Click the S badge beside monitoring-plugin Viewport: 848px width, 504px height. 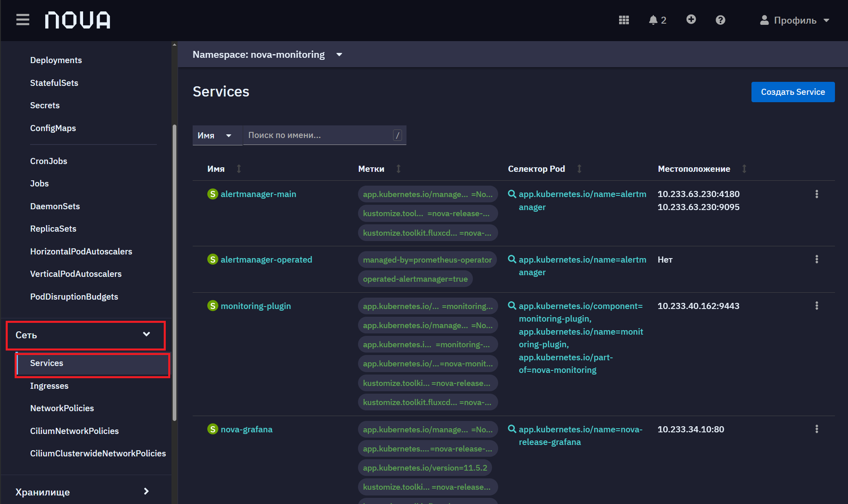coord(213,306)
